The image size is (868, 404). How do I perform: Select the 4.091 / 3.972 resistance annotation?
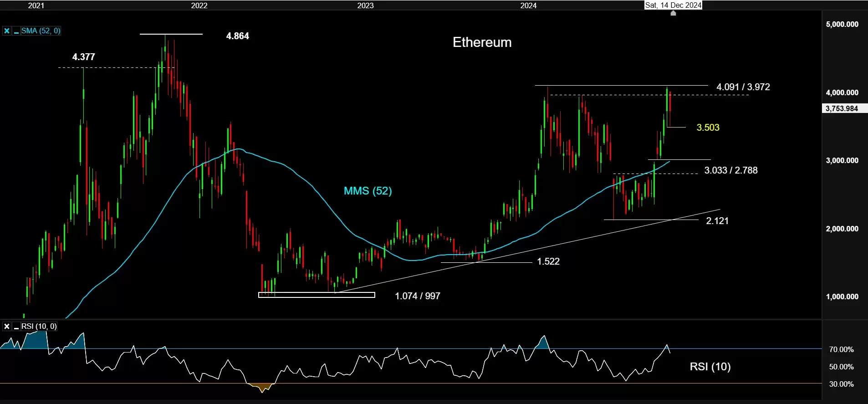[743, 87]
